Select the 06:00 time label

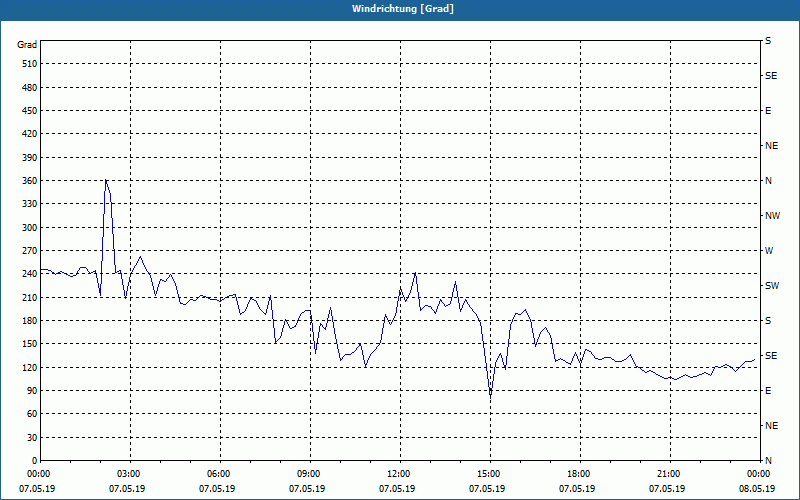[x=220, y=474]
